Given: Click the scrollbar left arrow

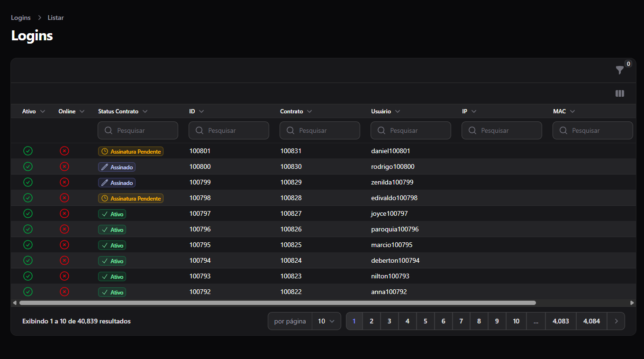Looking at the screenshot, I should (x=15, y=303).
